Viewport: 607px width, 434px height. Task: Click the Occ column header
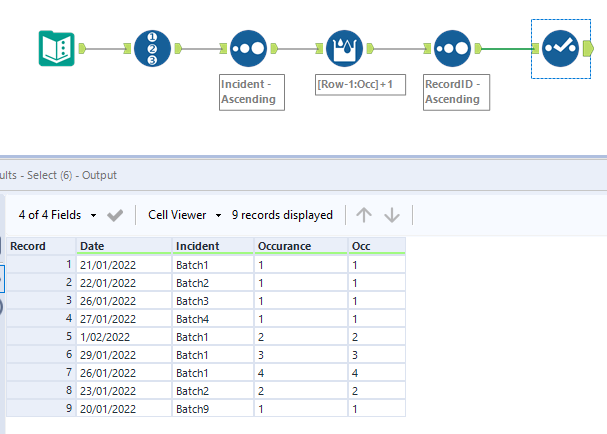click(377, 246)
